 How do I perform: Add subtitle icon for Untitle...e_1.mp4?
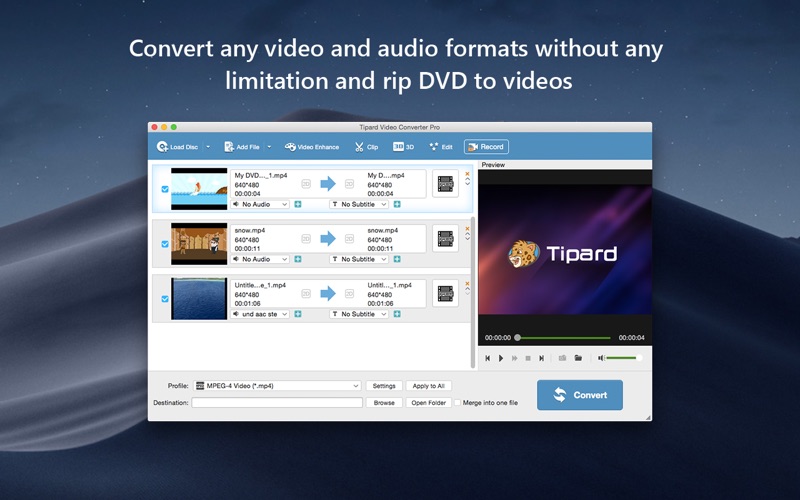pyautogui.click(x=397, y=314)
